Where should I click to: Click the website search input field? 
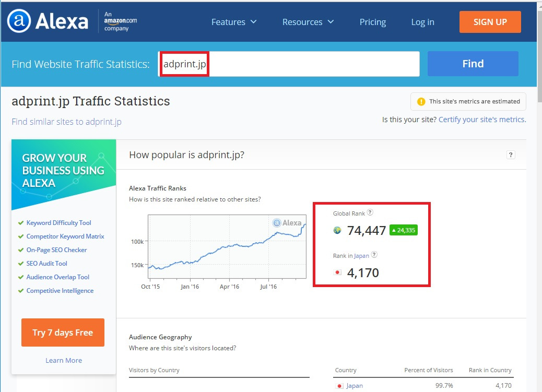click(x=289, y=64)
